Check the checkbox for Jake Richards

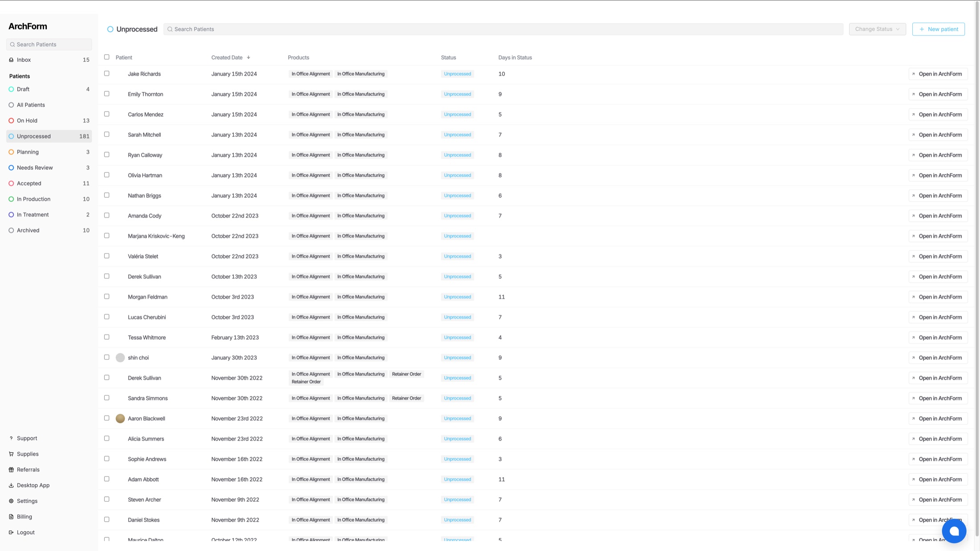106,73
